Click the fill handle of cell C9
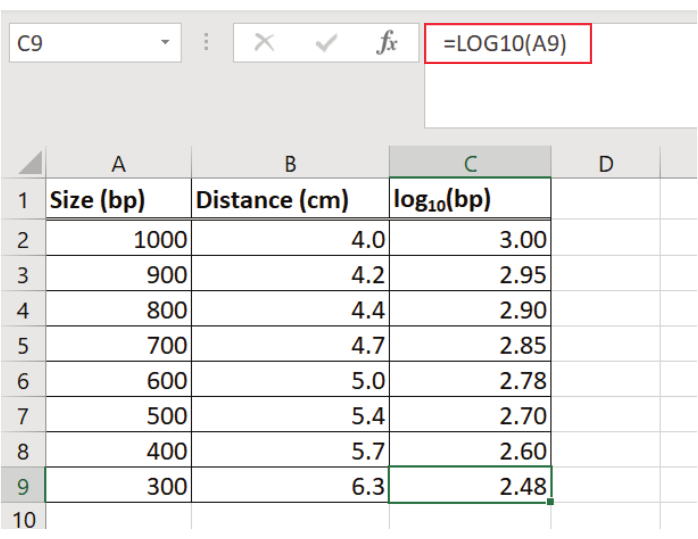 tap(549, 502)
